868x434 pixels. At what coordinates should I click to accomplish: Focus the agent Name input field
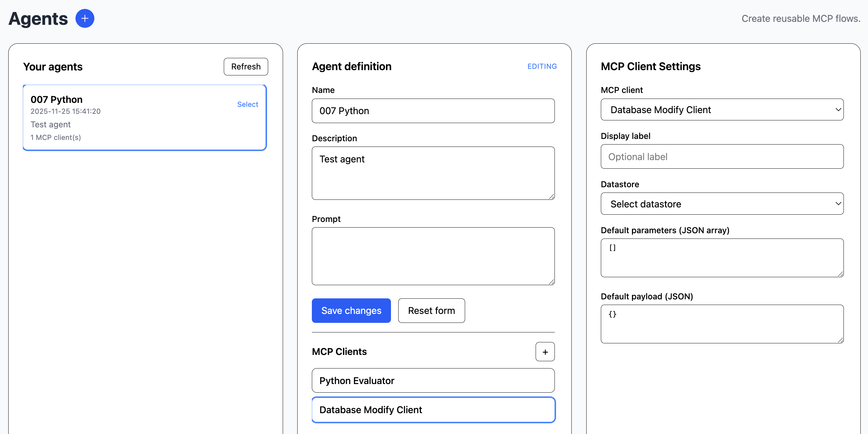pos(433,111)
